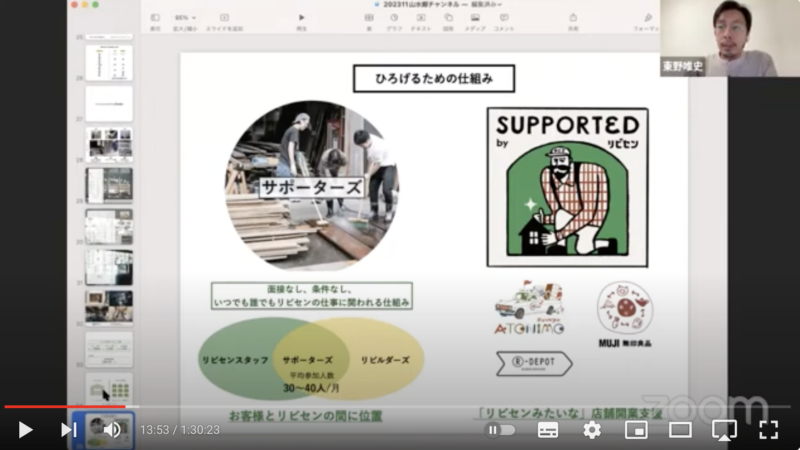The image size is (800, 450).
Task: Skip to the next video
Action: pyautogui.click(x=68, y=430)
